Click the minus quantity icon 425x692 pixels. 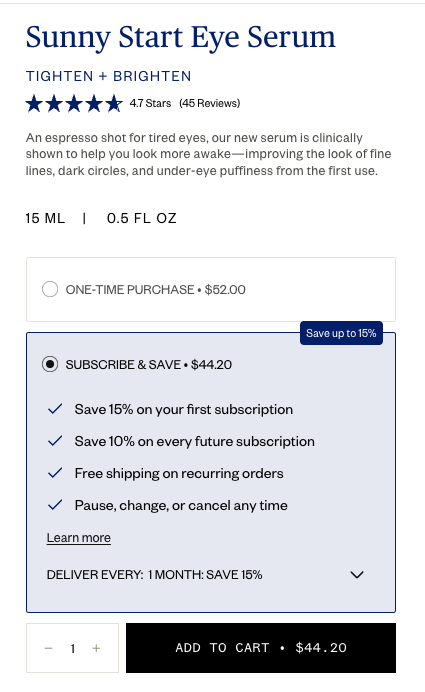point(49,648)
